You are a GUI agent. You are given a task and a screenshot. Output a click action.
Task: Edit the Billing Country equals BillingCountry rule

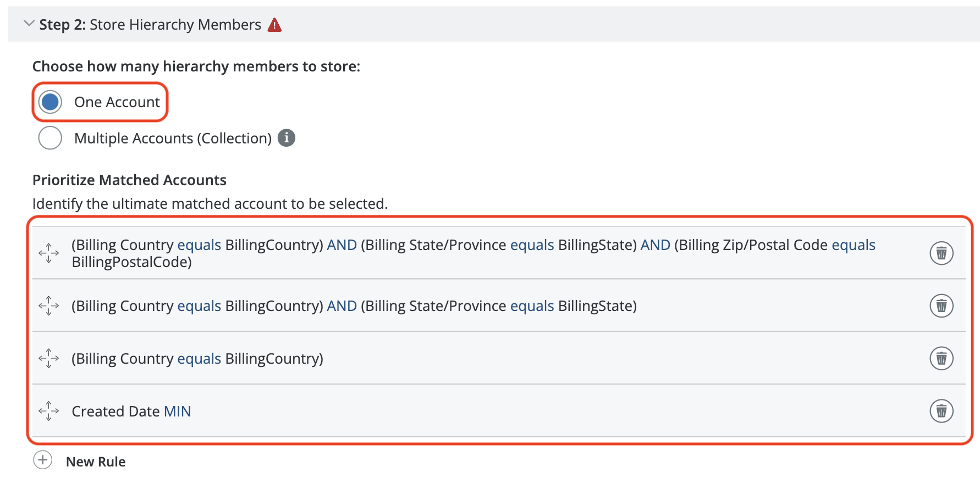tap(197, 359)
